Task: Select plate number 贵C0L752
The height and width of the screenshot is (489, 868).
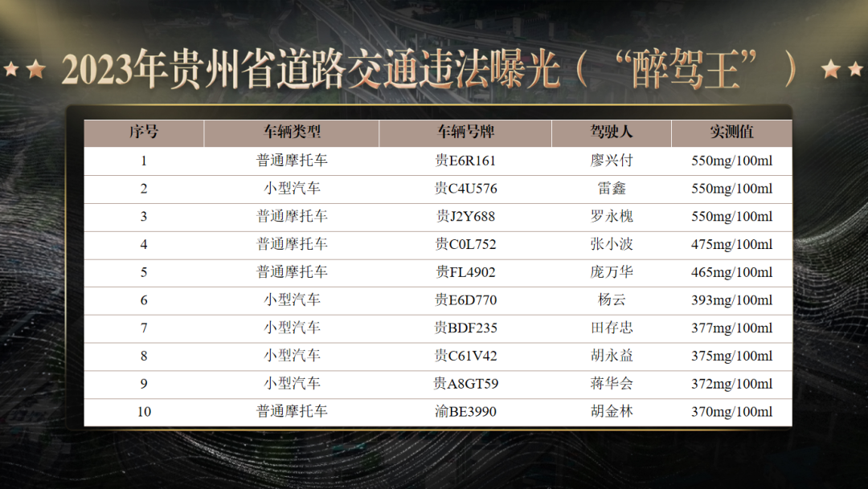Action: click(x=465, y=244)
